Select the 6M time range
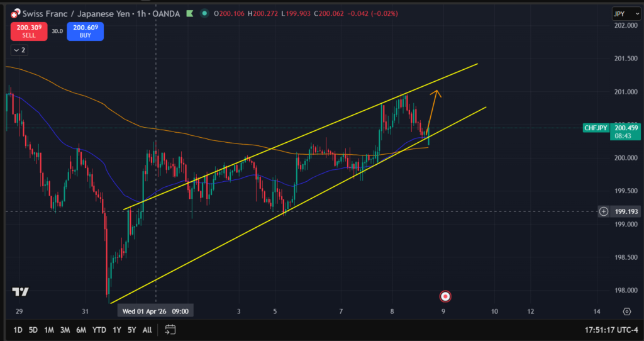This screenshot has height=341, width=644. click(x=81, y=330)
